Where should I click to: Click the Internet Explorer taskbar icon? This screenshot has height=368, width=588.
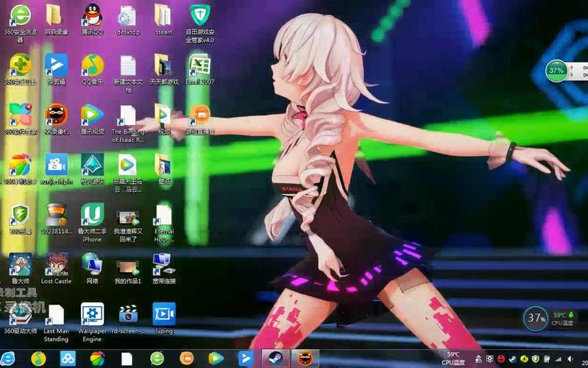[x=8, y=358]
